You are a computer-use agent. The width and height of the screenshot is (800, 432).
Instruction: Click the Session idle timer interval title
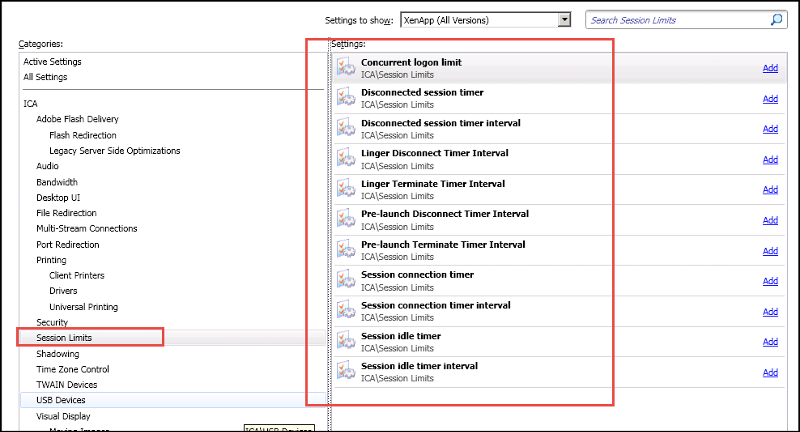(x=419, y=366)
